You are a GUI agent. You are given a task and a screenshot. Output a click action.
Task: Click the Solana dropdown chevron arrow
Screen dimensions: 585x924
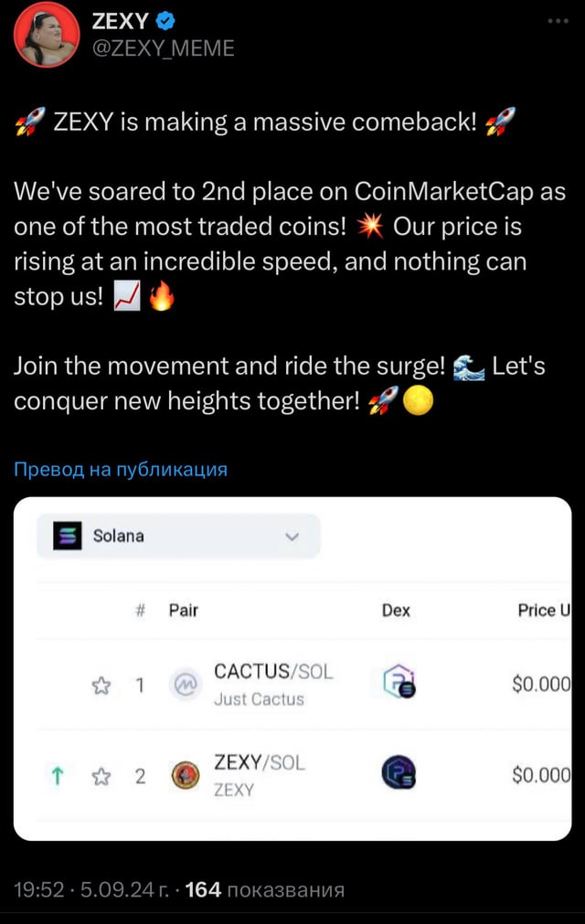[x=292, y=536]
